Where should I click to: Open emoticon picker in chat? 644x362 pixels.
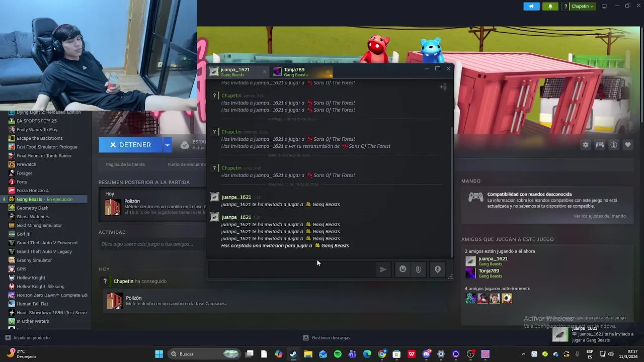[x=403, y=269]
